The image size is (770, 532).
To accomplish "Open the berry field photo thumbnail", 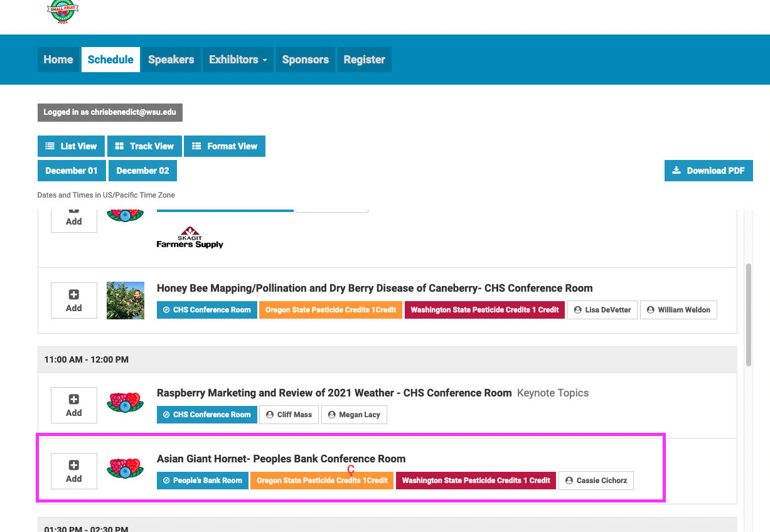I will click(126, 301).
